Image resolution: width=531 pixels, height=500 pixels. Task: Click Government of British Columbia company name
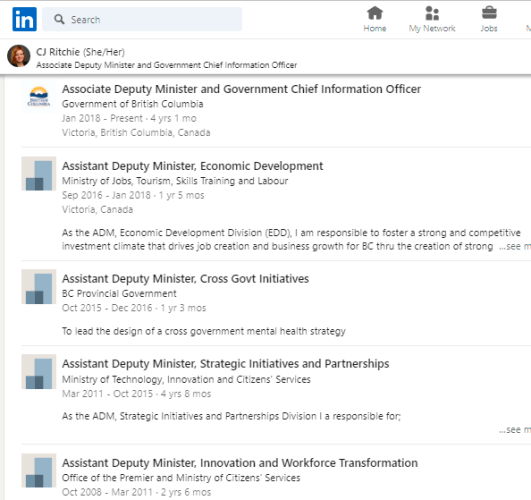132,104
